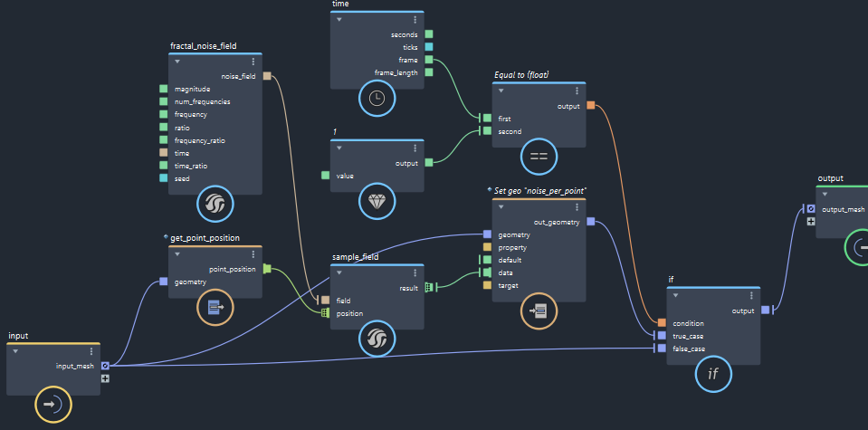Collapse the if node

coord(675,295)
